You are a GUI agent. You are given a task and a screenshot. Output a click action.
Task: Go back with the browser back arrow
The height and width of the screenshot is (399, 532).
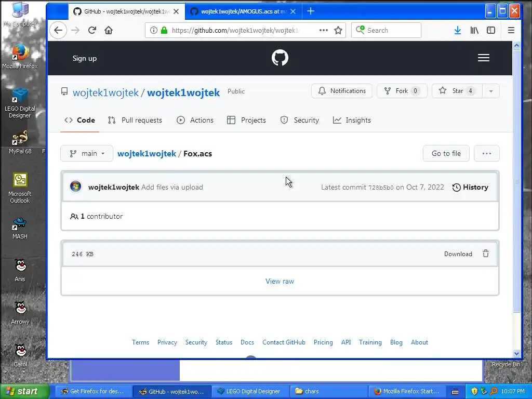click(58, 30)
